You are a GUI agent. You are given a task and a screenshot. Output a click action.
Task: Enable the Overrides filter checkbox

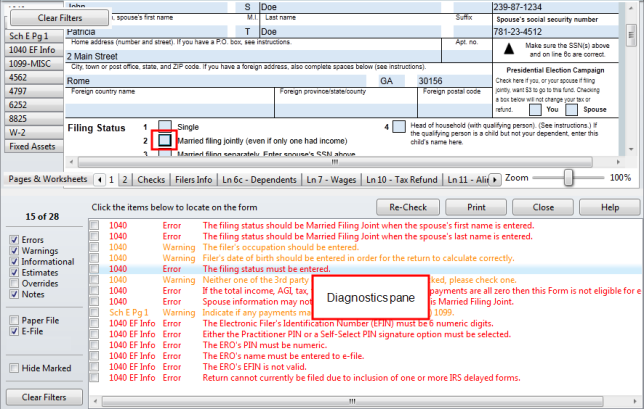[x=14, y=283]
